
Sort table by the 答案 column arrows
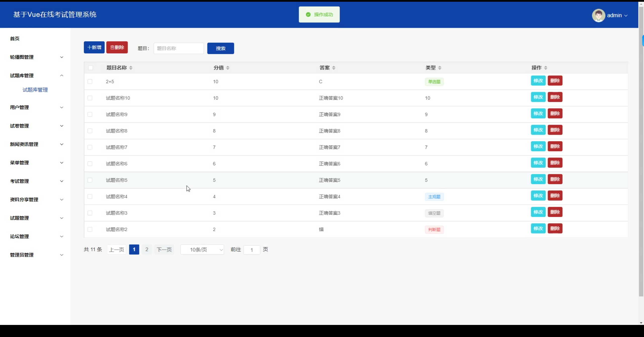click(334, 67)
